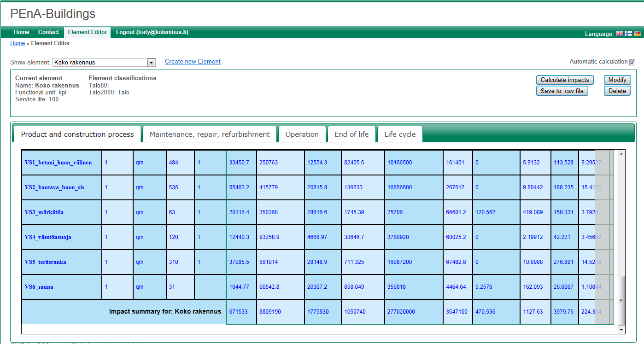Click the value 93258.9

[269, 237]
